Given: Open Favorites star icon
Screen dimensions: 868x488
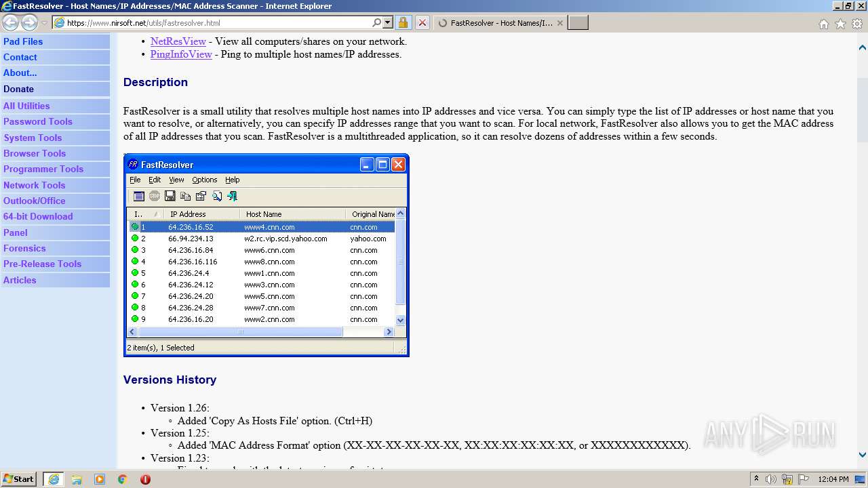Looking at the screenshot, I should (x=840, y=24).
